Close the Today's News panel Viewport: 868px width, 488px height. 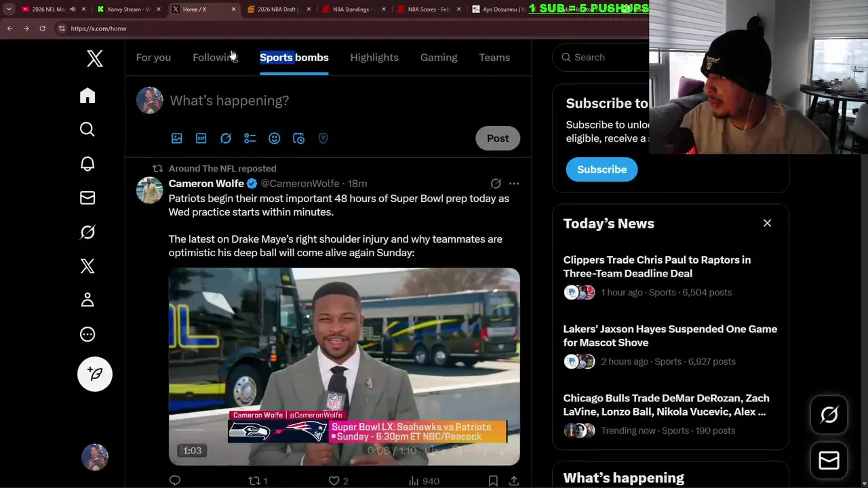(x=767, y=223)
